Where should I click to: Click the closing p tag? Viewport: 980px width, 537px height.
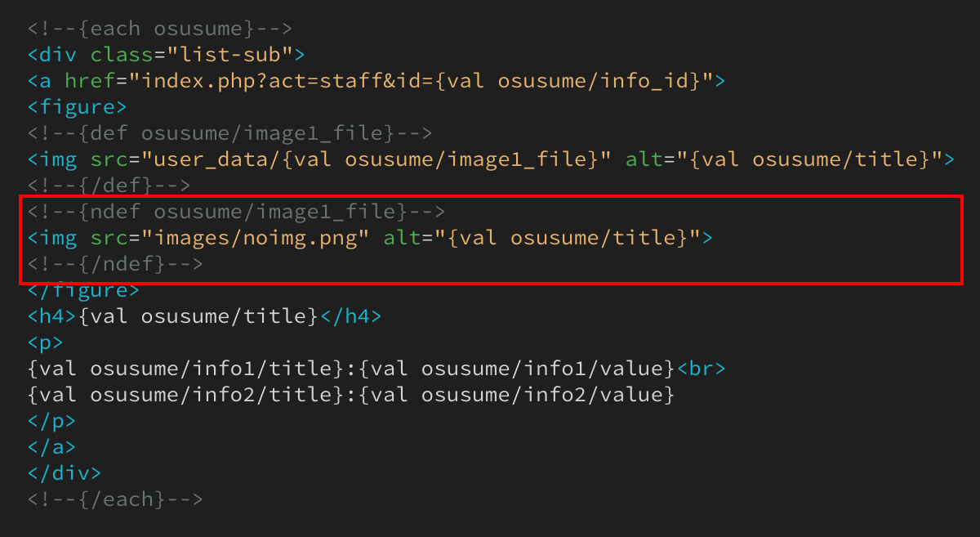(51, 421)
